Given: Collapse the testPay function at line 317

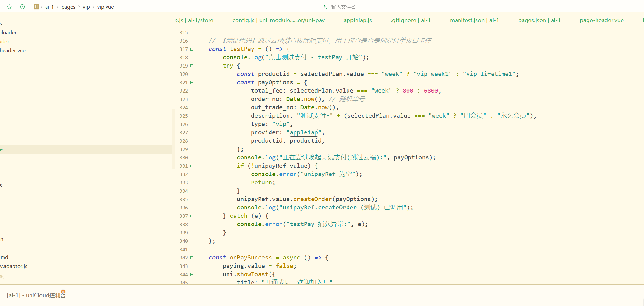Looking at the screenshot, I should coord(192,49).
